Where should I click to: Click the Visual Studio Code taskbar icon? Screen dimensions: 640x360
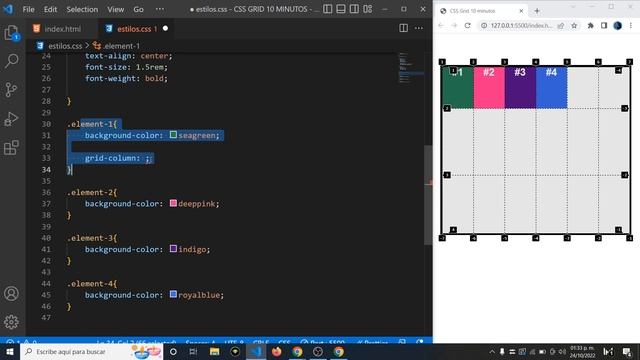pos(256,351)
